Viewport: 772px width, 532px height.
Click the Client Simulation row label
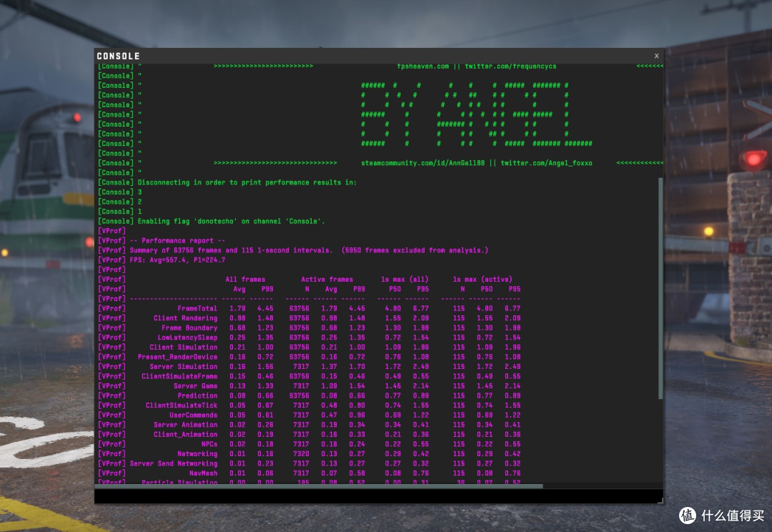[183, 348]
